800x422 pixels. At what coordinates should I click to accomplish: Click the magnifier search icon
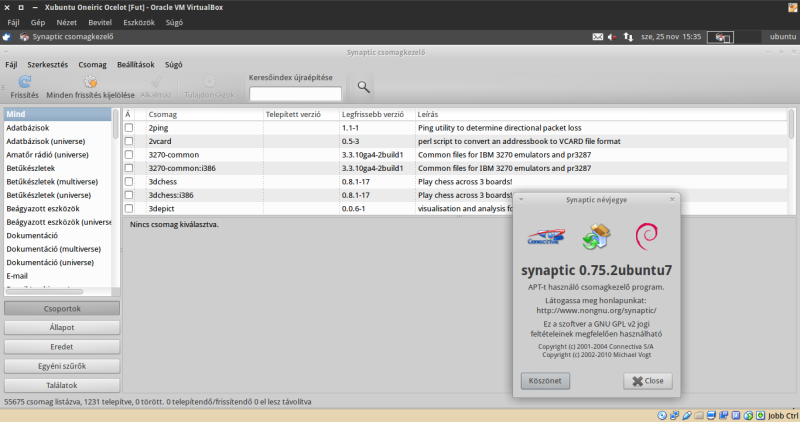[363, 87]
